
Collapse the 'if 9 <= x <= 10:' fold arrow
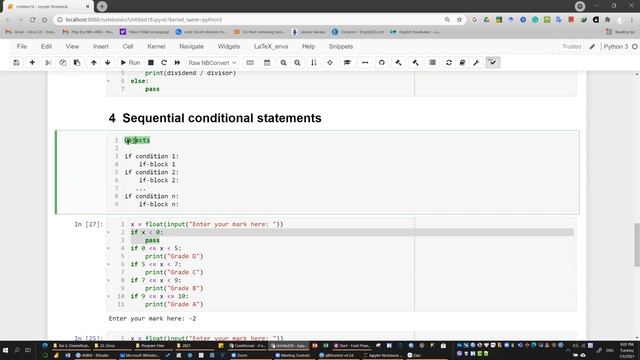109,296
